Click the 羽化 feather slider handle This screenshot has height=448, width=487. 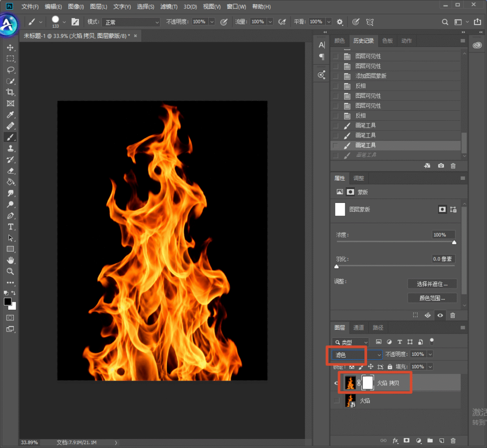(336, 267)
